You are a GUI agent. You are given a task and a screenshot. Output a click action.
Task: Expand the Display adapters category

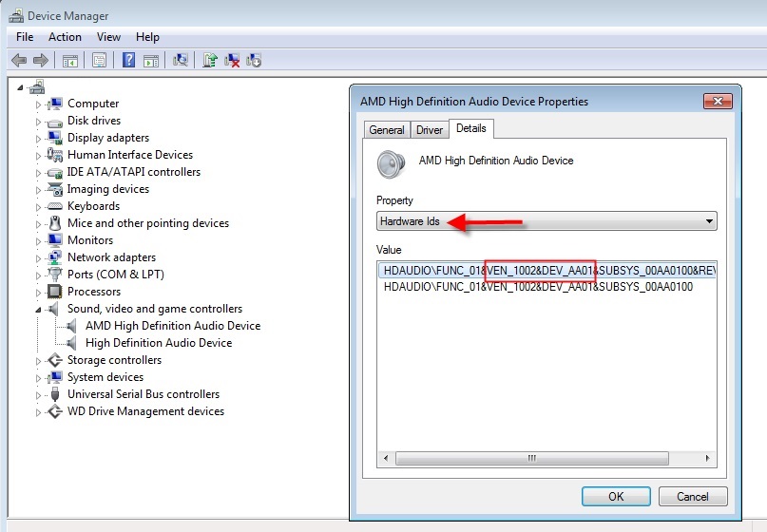pos(38,139)
